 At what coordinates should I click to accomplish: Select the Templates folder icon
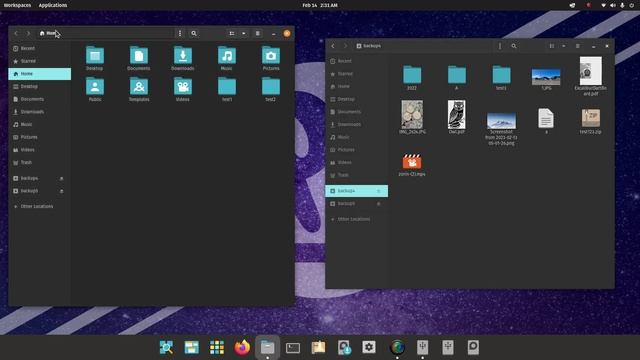tap(139, 87)
